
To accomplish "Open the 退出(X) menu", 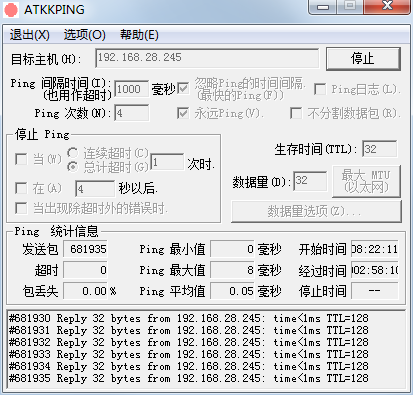I will (30, 35).
